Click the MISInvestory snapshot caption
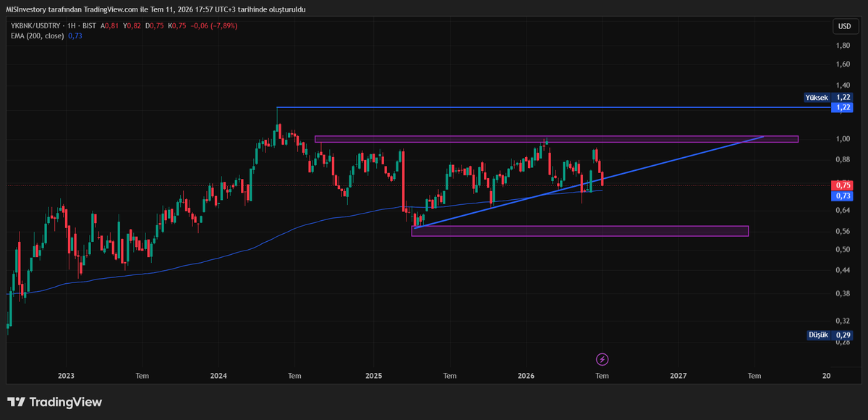 (156, 9)
